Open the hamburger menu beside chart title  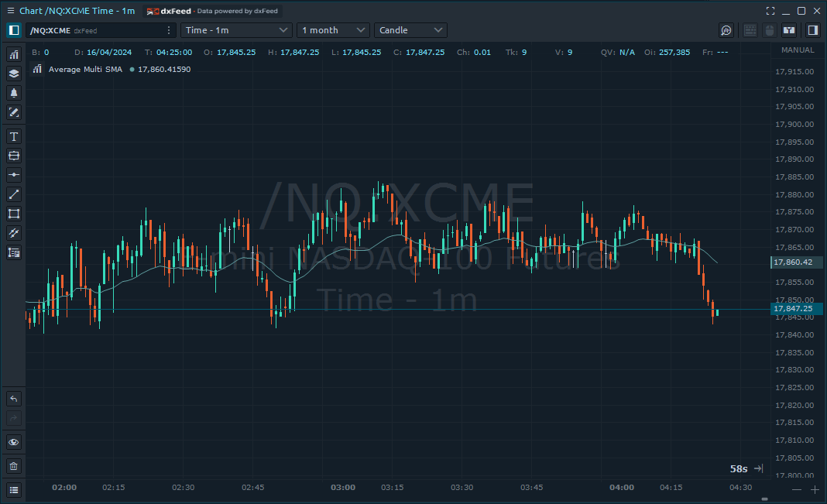[10, 11]
